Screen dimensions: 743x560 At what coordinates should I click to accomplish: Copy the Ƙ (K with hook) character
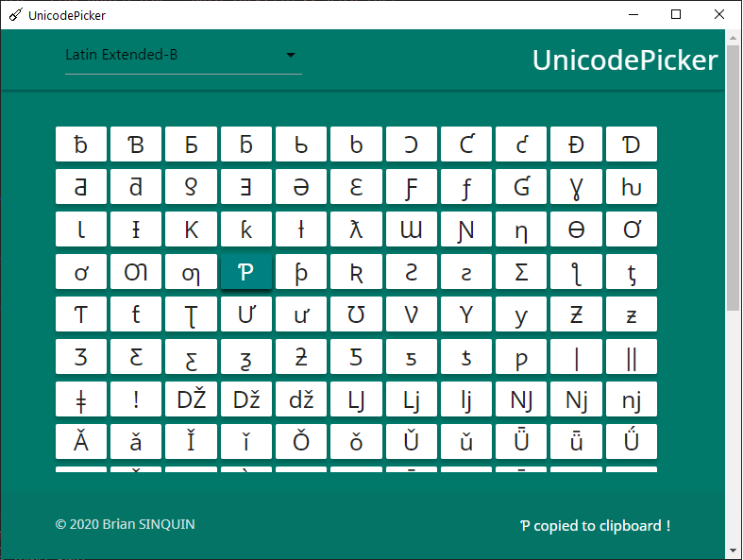coord(191,229)
